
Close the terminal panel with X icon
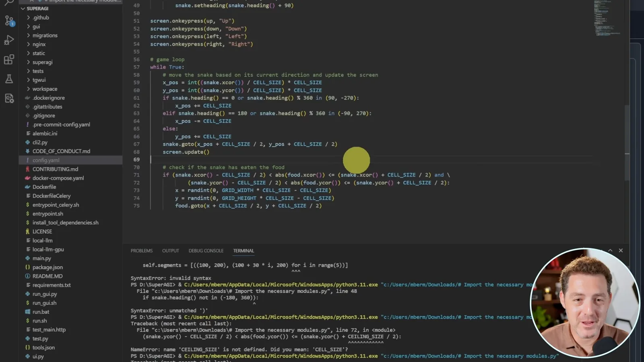621,250
